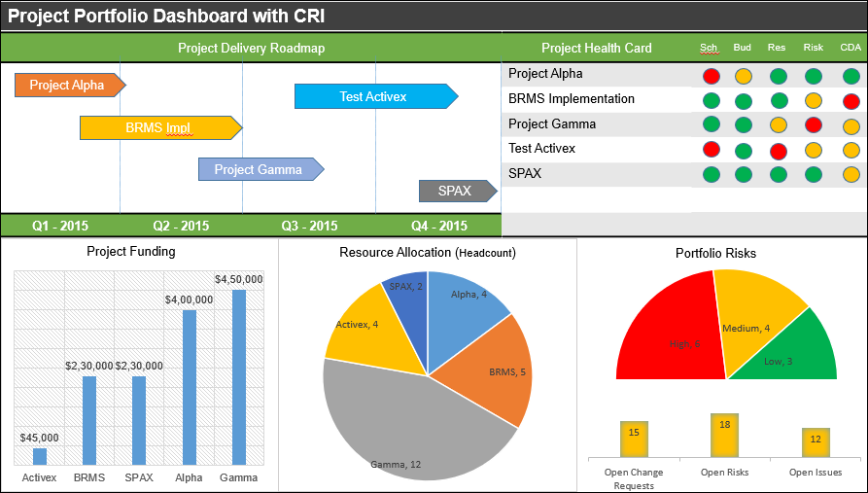Click the Project Health Card header
The width and height of the screenshot is (868, 493).
coord(596,48)
